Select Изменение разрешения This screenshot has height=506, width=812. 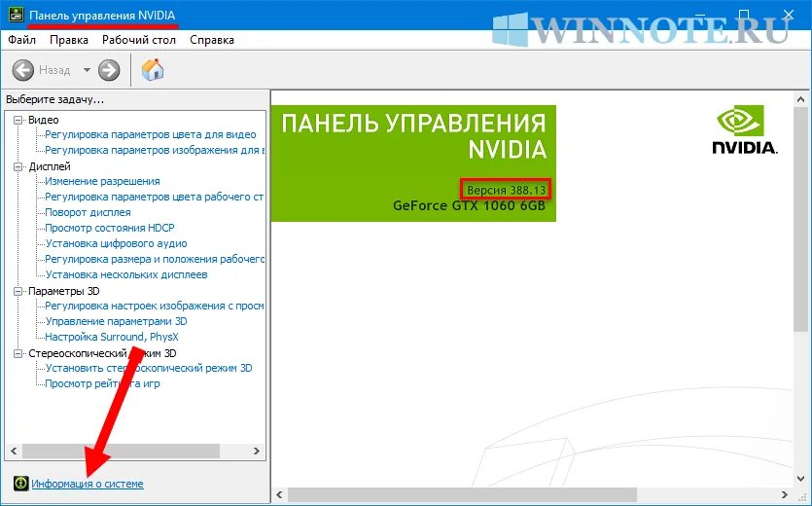click(102, 181)
